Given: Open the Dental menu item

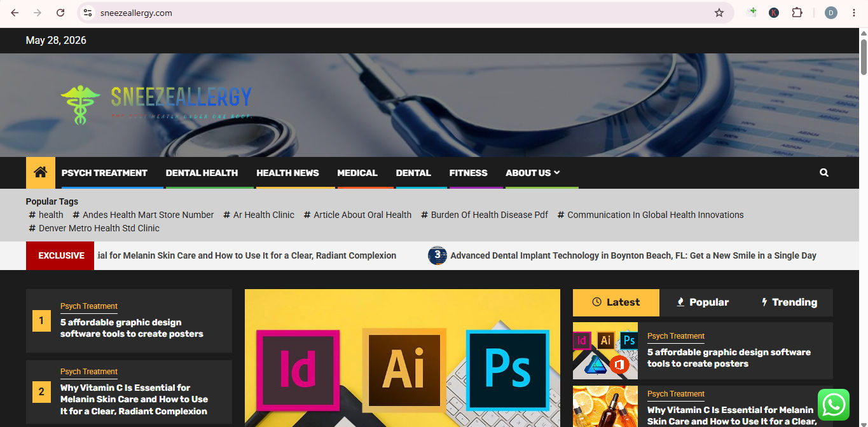Looking at the screenshot, I should click(x=413, y=173).
